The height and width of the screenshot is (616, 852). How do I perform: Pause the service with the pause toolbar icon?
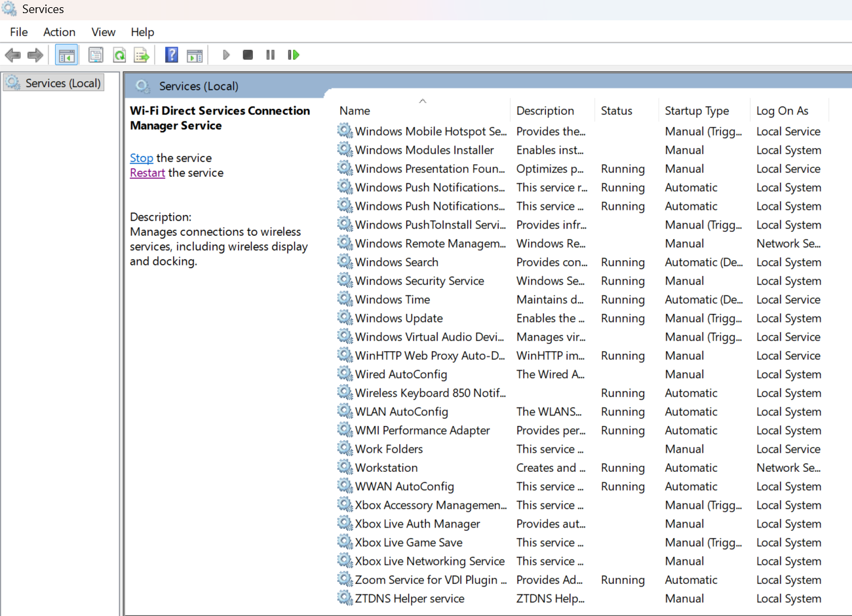pos(270,55)
